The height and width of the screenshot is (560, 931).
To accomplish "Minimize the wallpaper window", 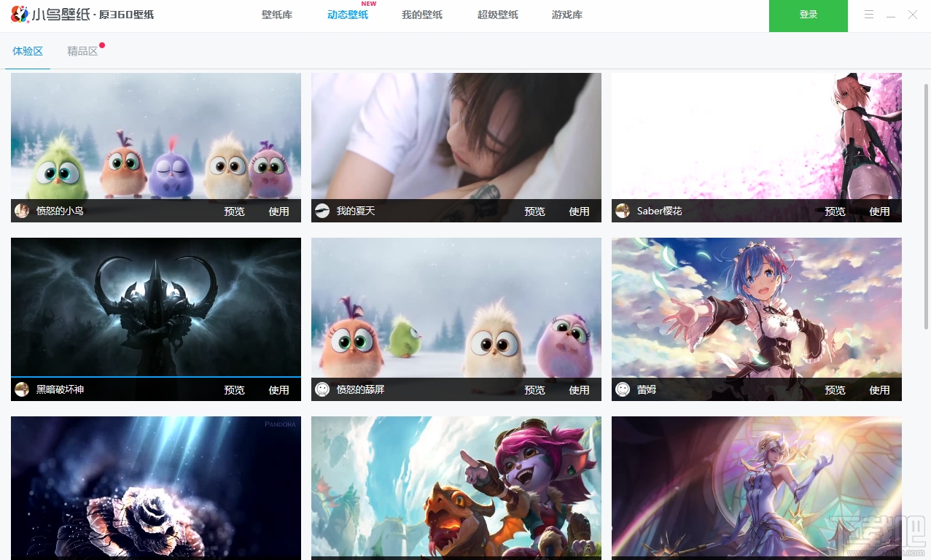I will pyautogui.click(x=890, y=15).
